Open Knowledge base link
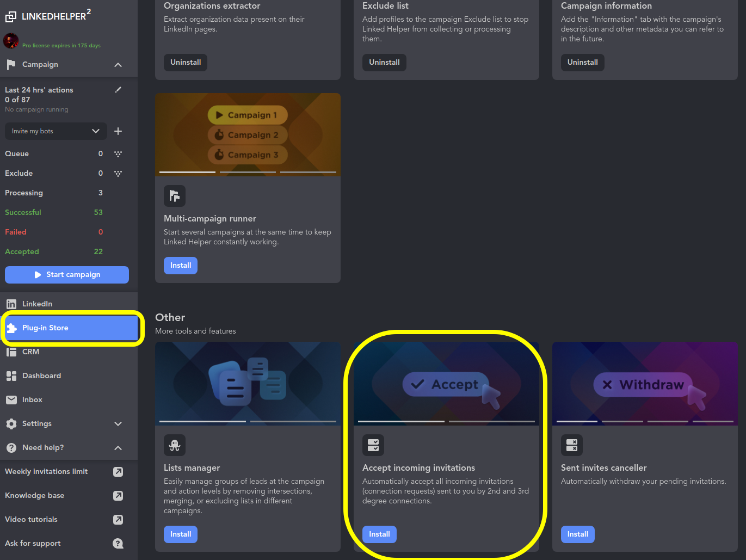The image size is (746, 560). click(35, 496)
